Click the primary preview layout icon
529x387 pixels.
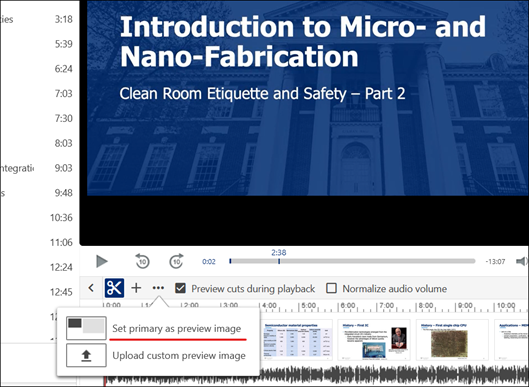pyautogui.click(x=86, y=328)
